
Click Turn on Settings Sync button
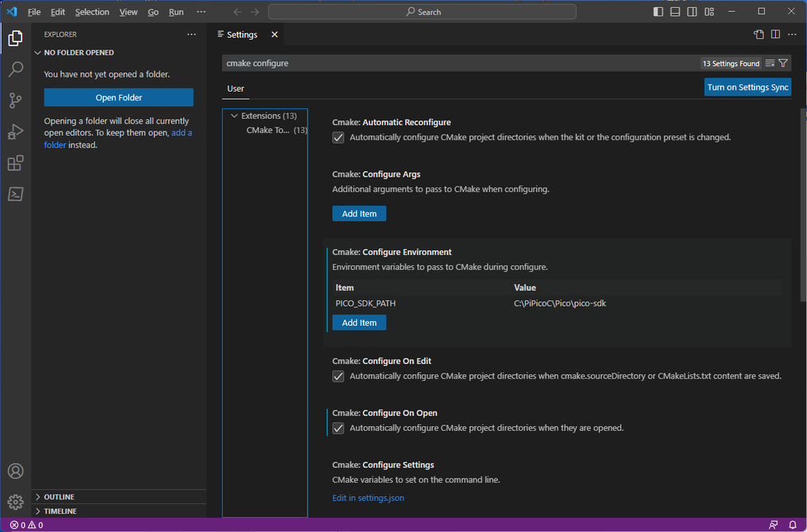coord(748,87)
